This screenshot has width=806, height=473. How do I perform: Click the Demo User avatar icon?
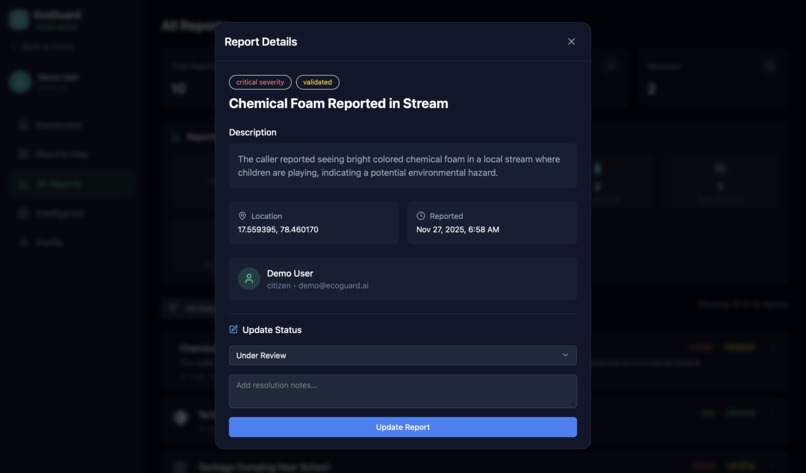249,279
